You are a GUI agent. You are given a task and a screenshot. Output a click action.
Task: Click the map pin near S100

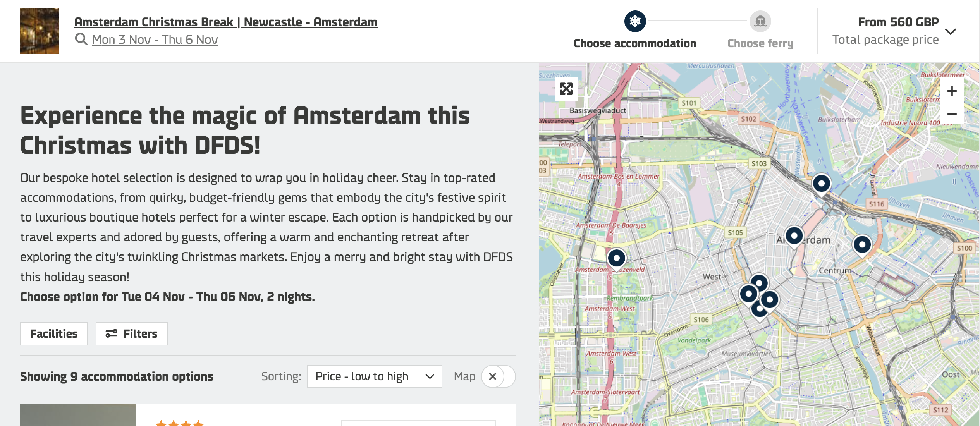pyautogui.click(x=862, y=245)
